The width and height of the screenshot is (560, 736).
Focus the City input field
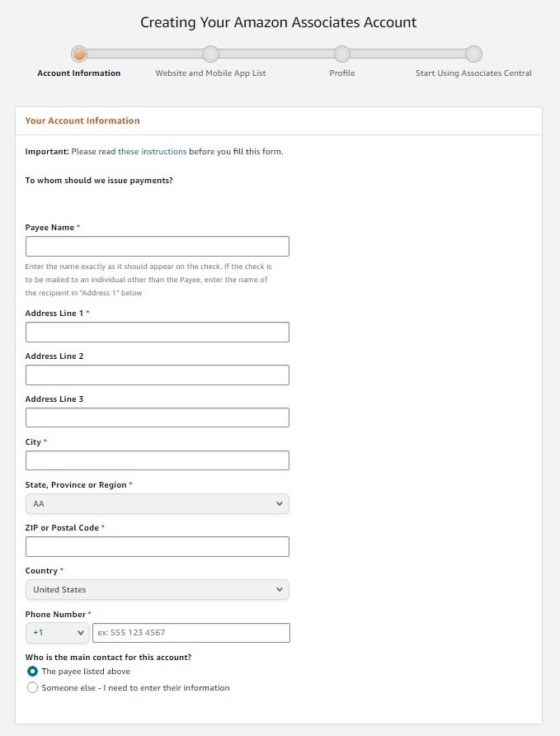(158, 460)
